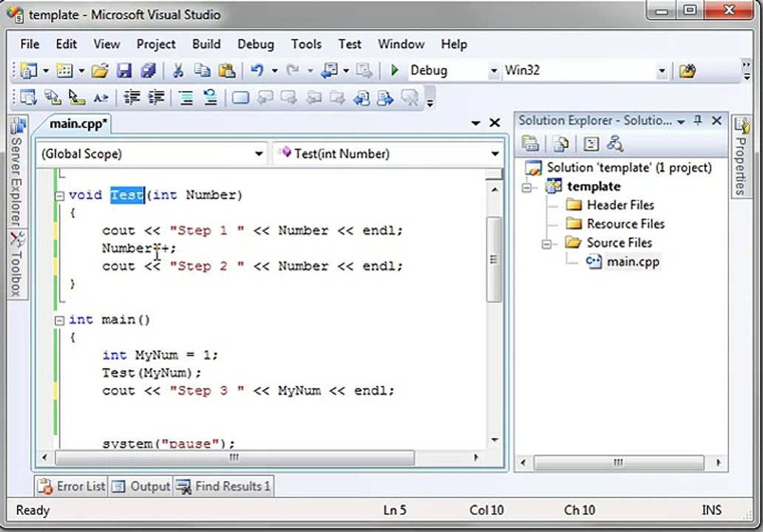This screenshot has width=763, height=532.
Task: Open the New Project dropdown arrow
Action: click(x=46, y=71)
